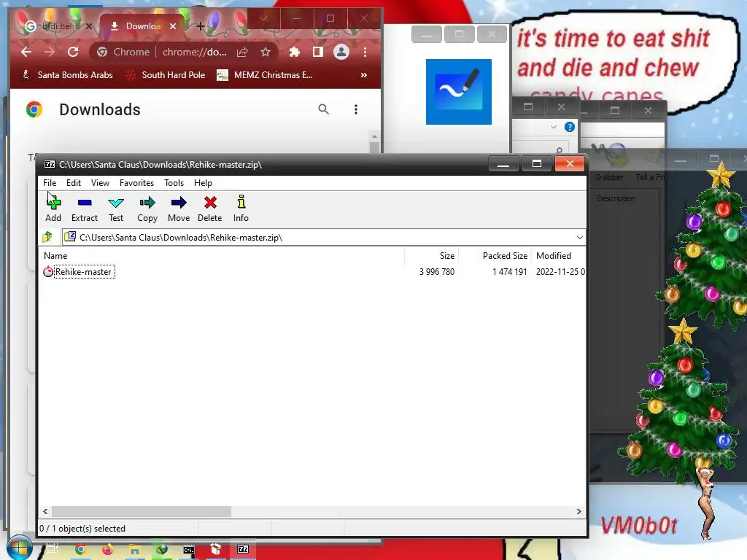The width and height of the screenshot is (747, 560).
Task: Open the Help menu in 7-Zip
Action: [x=203, y=183]
